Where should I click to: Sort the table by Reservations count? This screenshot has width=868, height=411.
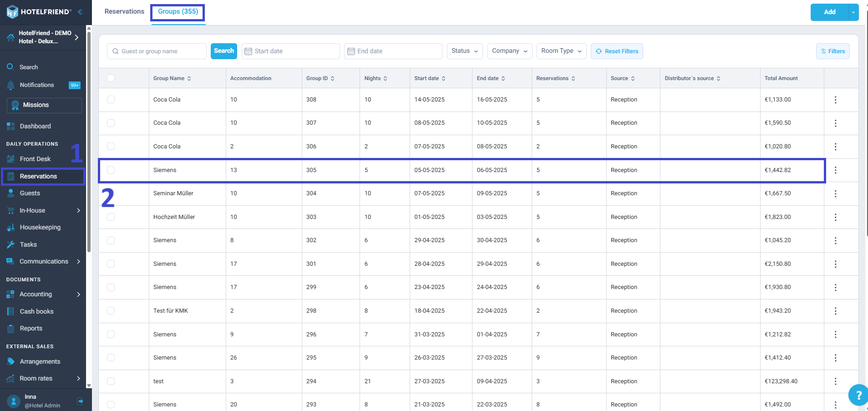pos(556,78)
